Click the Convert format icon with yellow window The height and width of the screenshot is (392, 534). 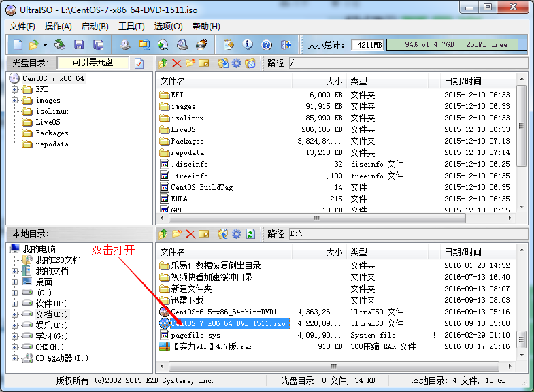click(x=144, y=45)
